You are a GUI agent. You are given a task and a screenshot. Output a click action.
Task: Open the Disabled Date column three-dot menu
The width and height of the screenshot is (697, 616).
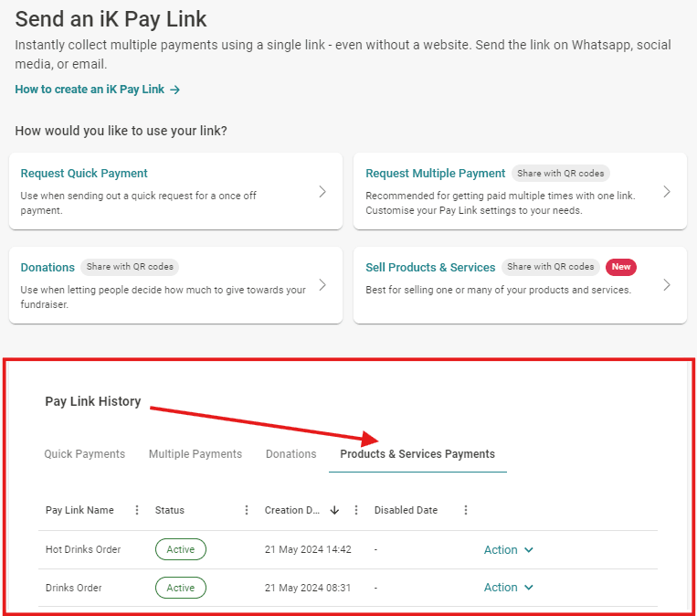pyautogui.click(x=466, y=510)
